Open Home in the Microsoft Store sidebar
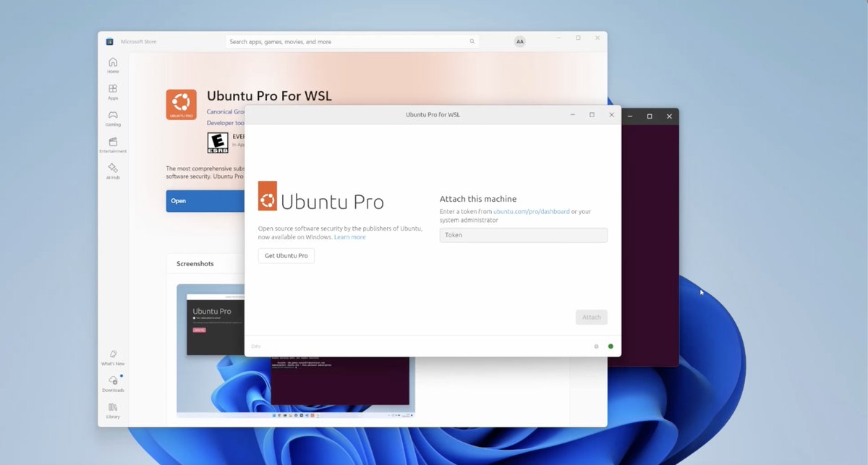 [x=114, y=65]
